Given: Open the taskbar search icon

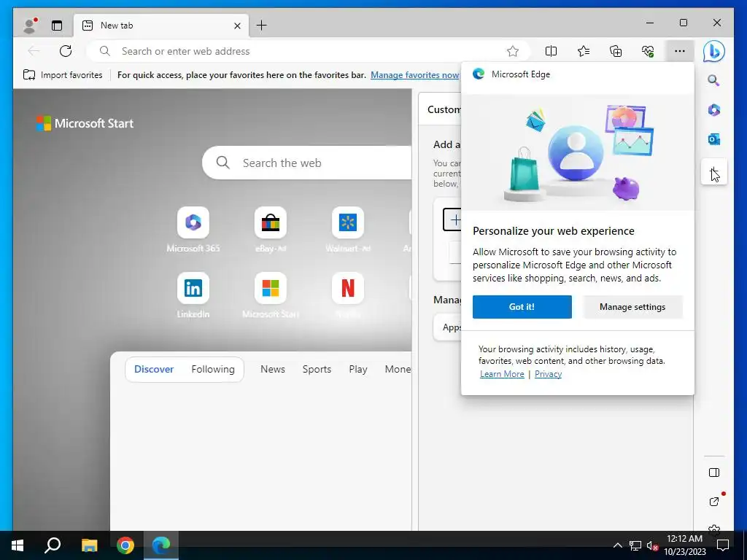Looking at the screenshot, I should (x=53, y=545).
